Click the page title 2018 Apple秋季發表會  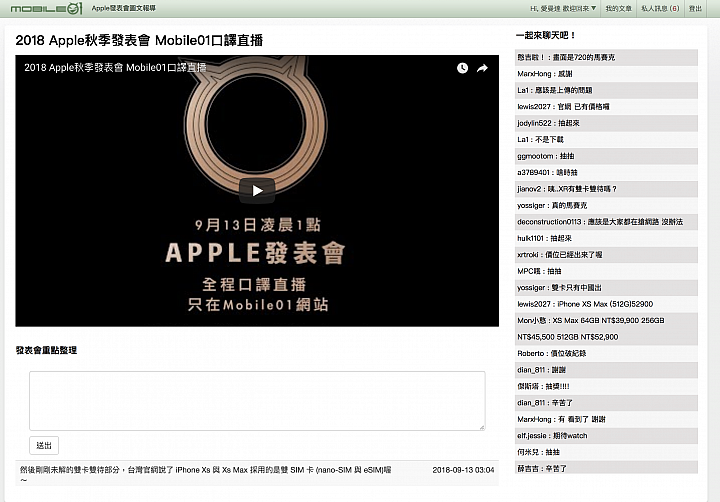[139, 40]
